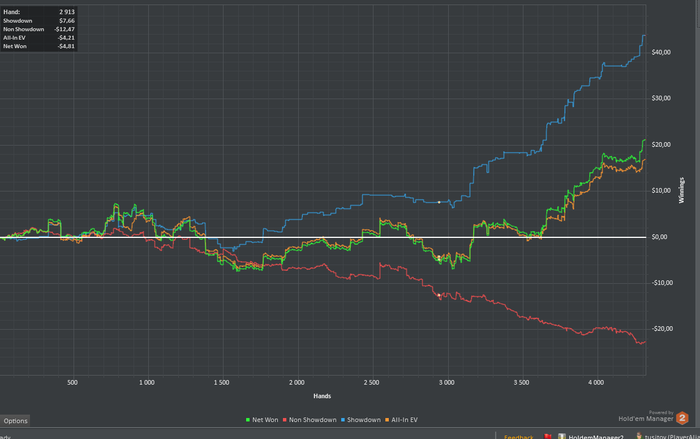Click the Net Won legend label
The image size is (700, 439).
click(x=265, y=420)
